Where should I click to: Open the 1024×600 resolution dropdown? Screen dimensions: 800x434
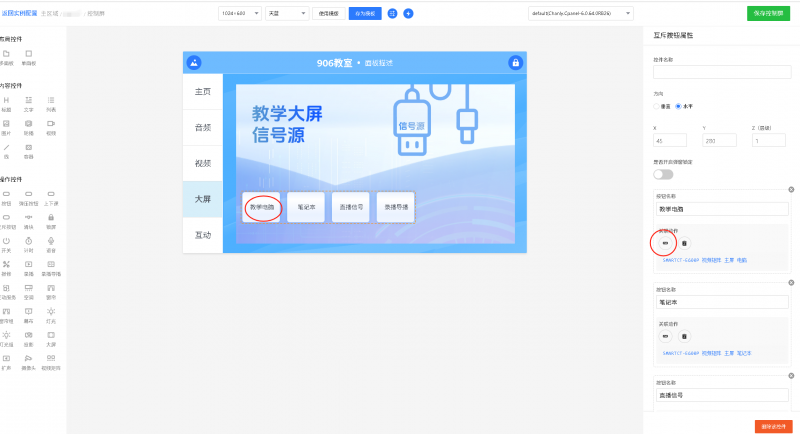click(x=238, y=14)
